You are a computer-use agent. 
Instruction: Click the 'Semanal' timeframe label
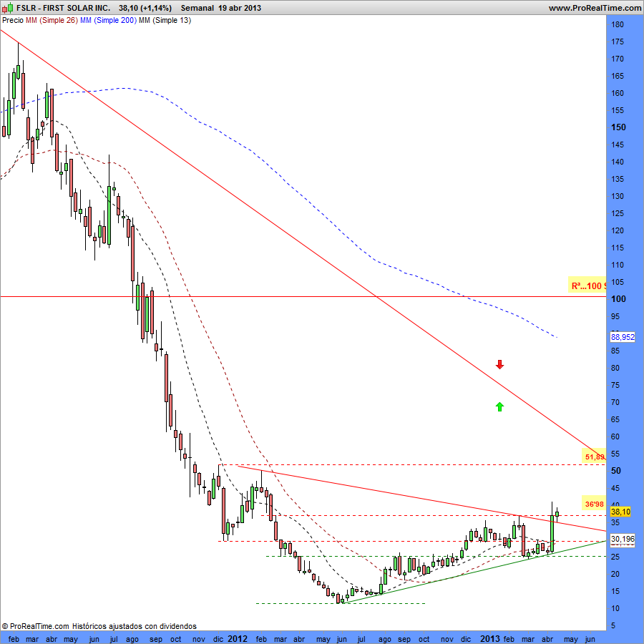click(x=197, y=8)
